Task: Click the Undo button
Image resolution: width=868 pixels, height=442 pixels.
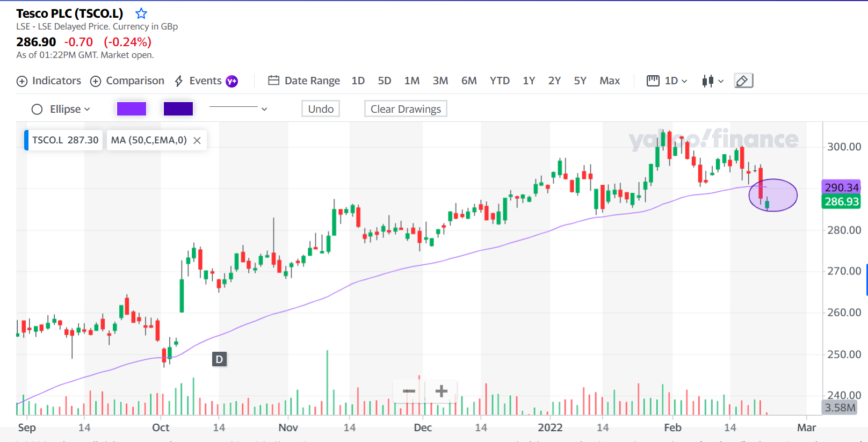Action: [x=321, y=109]
